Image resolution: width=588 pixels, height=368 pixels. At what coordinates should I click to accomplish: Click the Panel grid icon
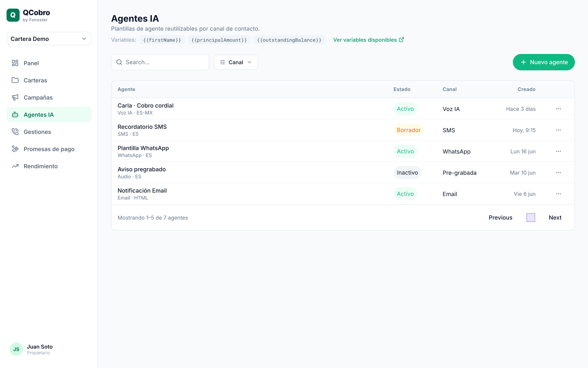click(15, 63)
